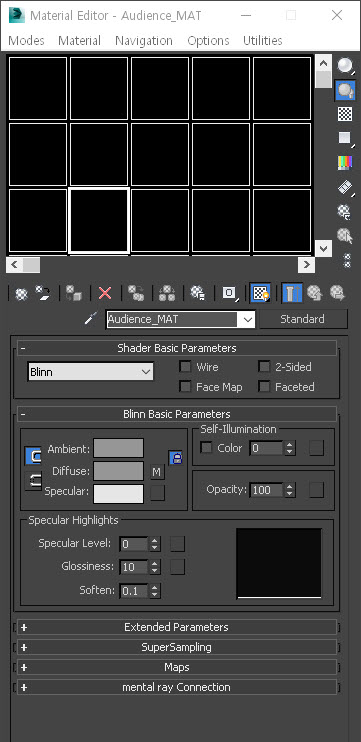
Task: Open the material editor Options icon
Action: pos(345,212)
